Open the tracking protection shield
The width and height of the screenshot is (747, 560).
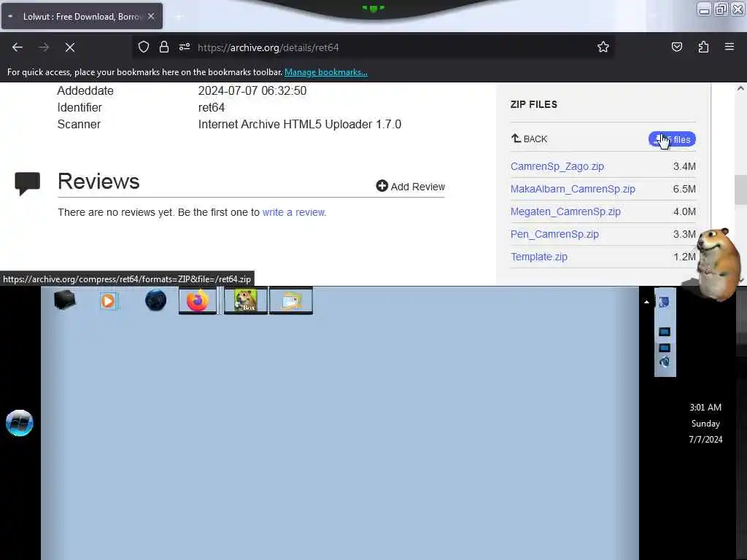click(144, 47)
